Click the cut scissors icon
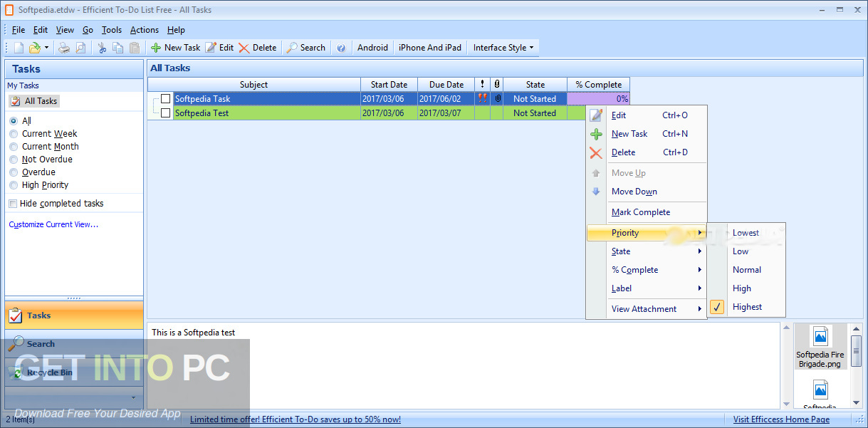This screenshot has height=428, width=868. 102,48
